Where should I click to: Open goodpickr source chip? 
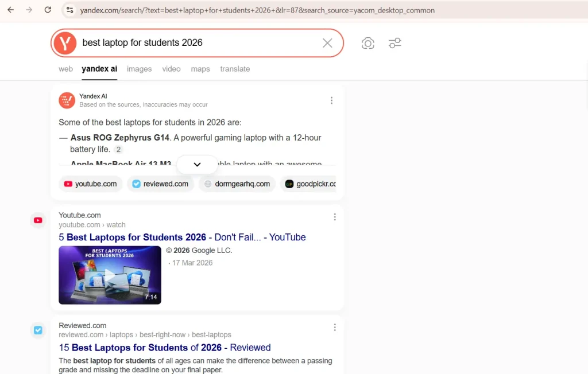click(308, 184)
